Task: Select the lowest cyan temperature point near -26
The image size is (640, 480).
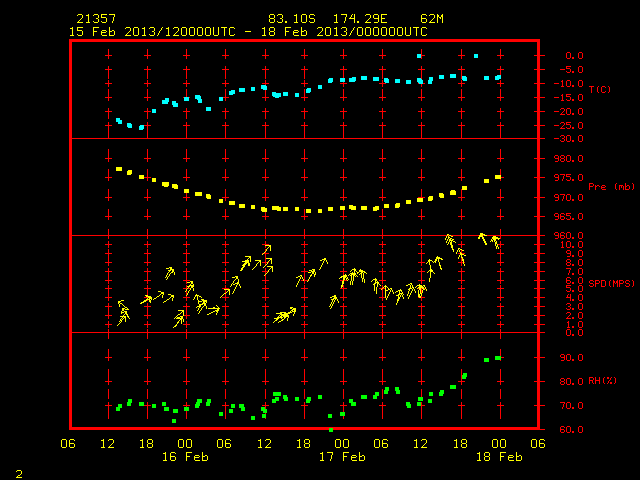Action: [141, 128]
